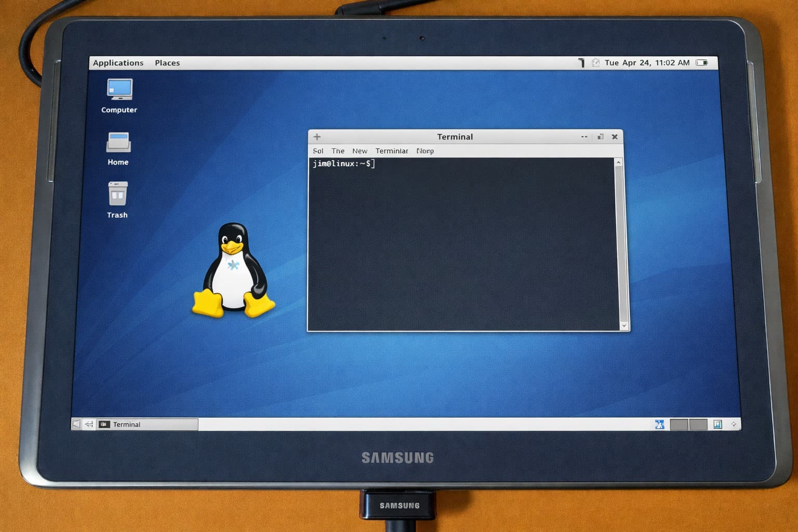Click the left arrow icon in bottom panel

(89, 424)
